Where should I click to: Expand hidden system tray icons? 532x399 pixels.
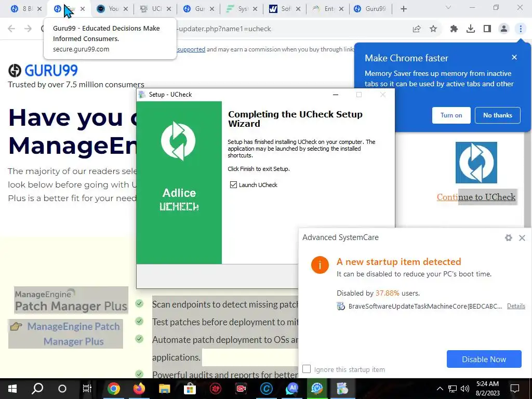[440, 389]
